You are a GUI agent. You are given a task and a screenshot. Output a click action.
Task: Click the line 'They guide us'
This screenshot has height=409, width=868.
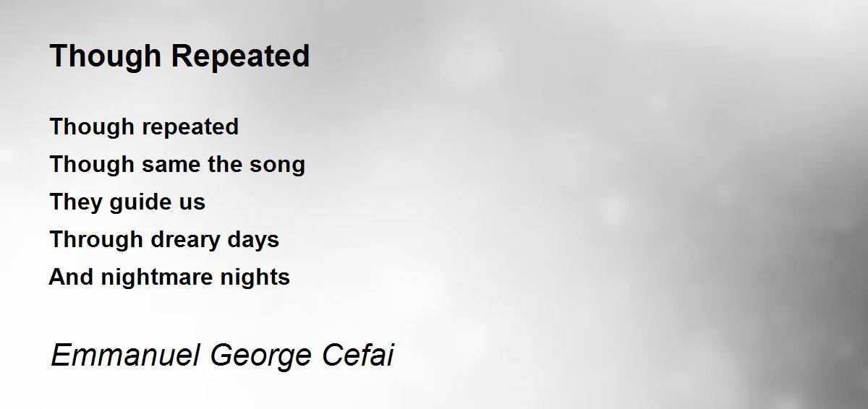pos(127,202)
